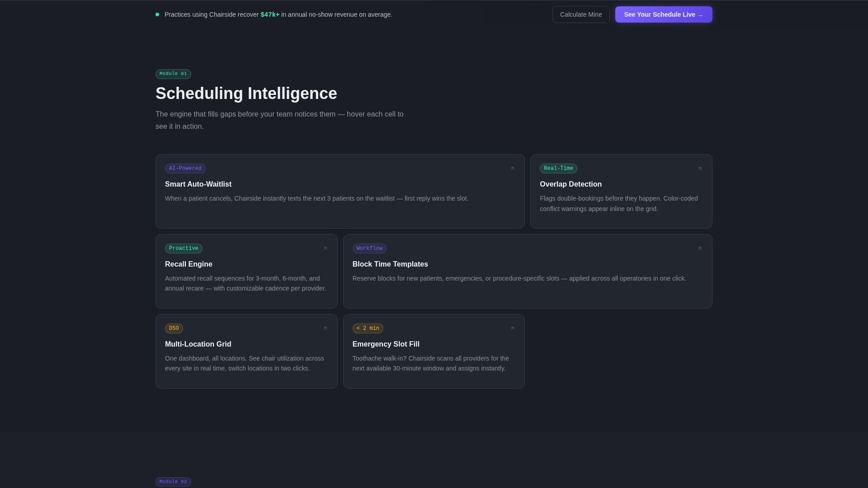This screenshot has width=868, height=488.
Task: Open Block Time Templates arrow icon
Action: (x=700, y=249)
